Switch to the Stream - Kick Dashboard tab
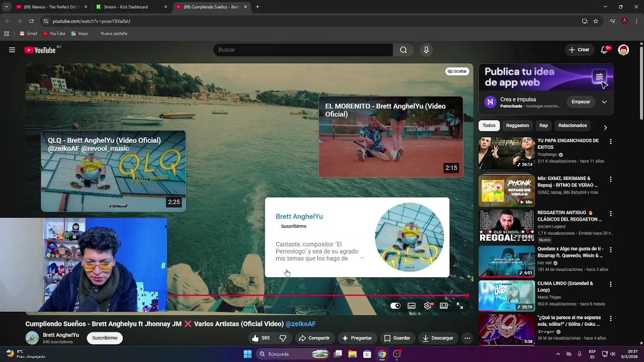Image resolution: width=644 pixels, height=362 pixels. coord(132,7)
